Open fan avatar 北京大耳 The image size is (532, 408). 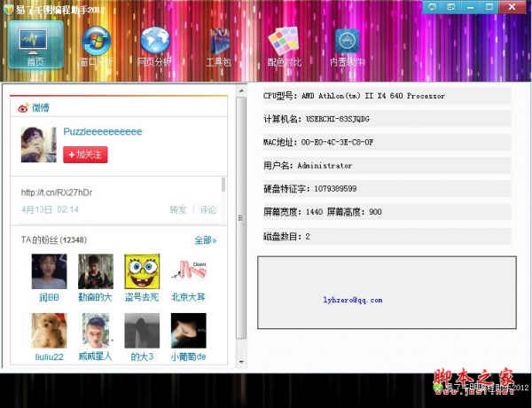[x=189, y=271]
